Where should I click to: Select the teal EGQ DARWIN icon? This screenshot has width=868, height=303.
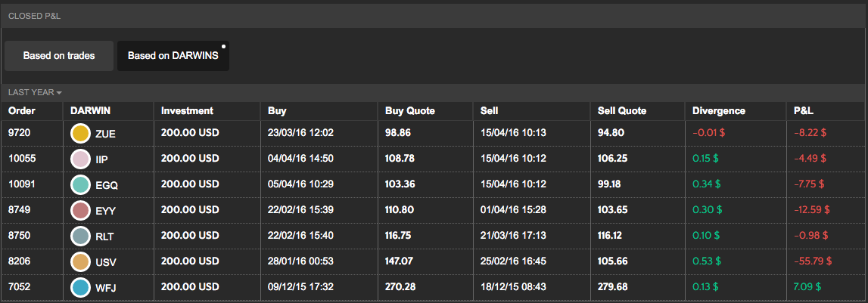[80, 184]
